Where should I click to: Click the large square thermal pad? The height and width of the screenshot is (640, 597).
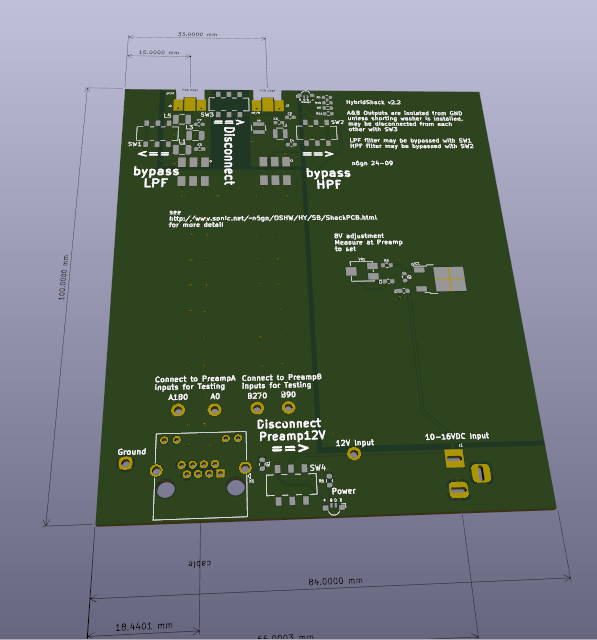[449, 279]
